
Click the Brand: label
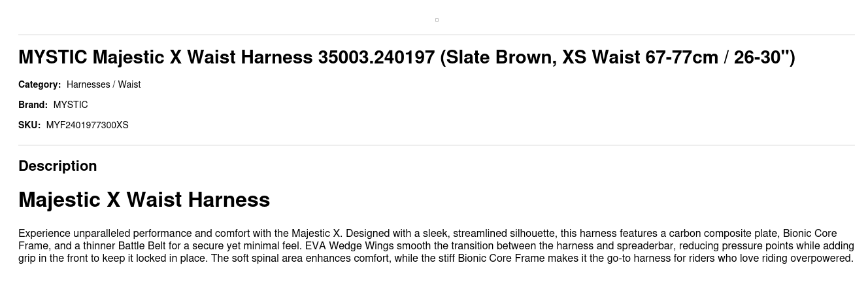[33, 105]
